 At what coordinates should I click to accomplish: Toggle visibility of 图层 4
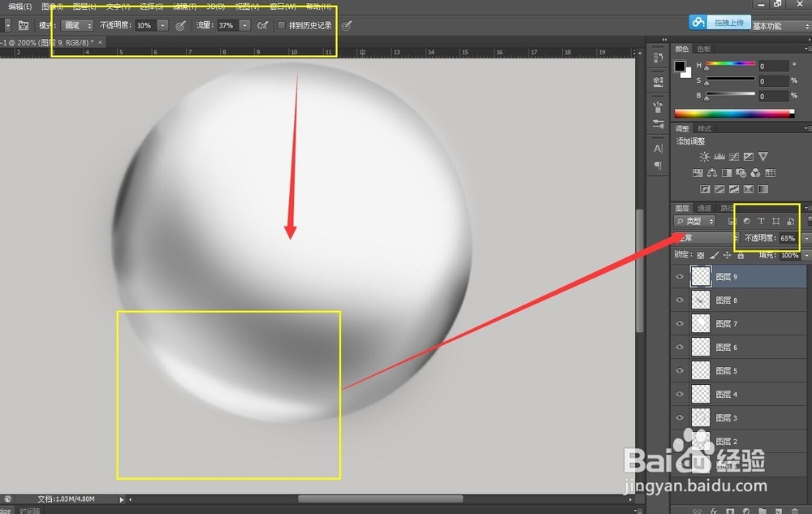point(680,395)
